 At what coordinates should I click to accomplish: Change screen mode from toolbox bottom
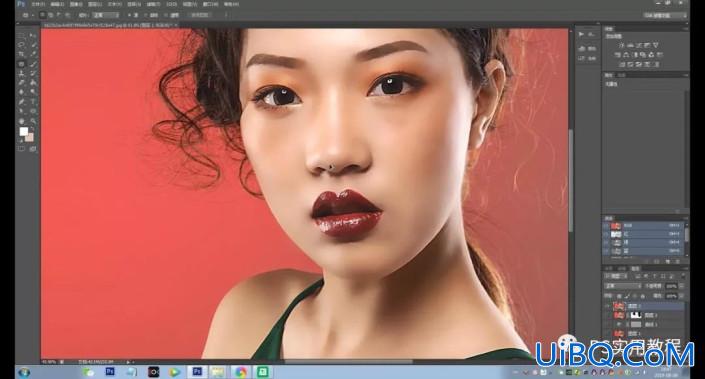[x=33, y=149]
